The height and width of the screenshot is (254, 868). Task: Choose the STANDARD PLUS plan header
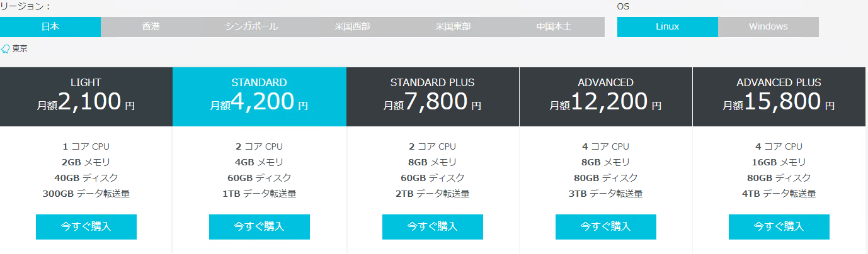click(x=433, y=97)
